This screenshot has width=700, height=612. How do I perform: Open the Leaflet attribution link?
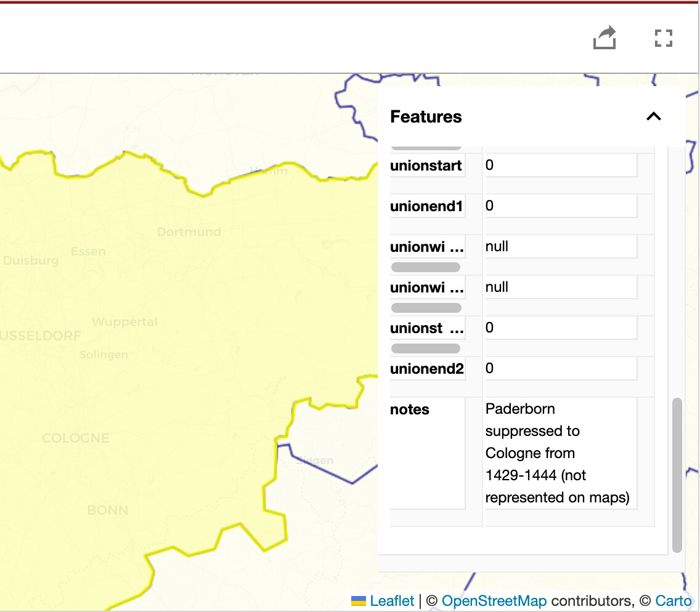pos(392,601)
